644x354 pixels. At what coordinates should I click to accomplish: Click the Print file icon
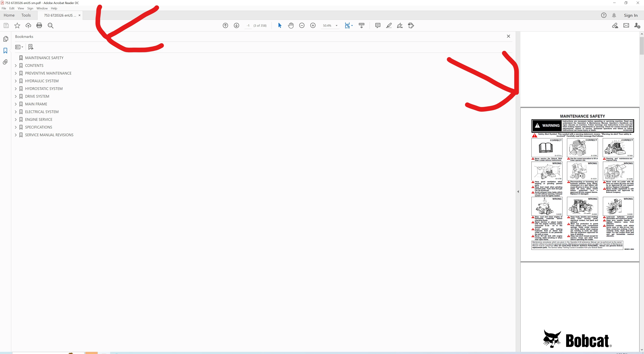coord(39,25)
